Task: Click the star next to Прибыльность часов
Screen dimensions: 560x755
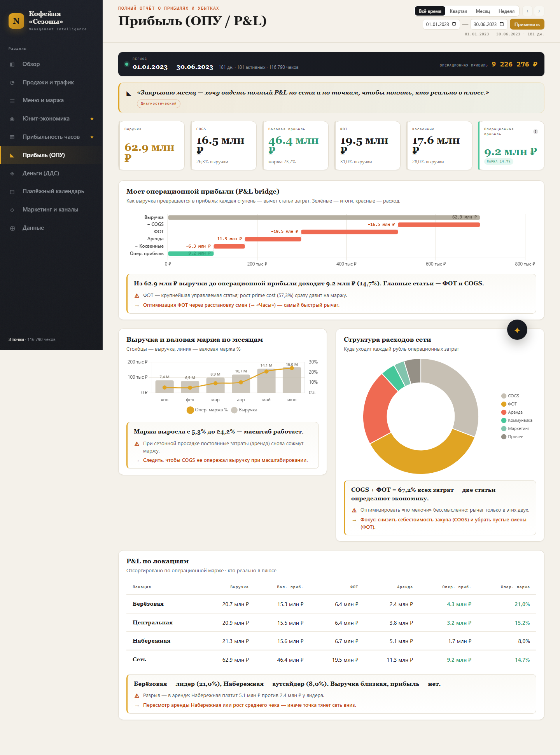Action: point(92,137)
